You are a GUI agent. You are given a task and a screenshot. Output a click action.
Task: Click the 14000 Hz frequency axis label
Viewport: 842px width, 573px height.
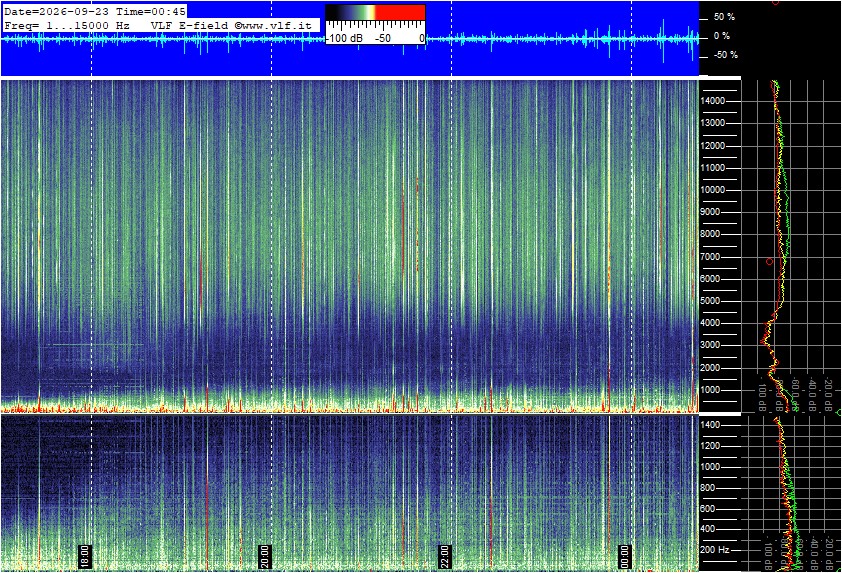712,101
